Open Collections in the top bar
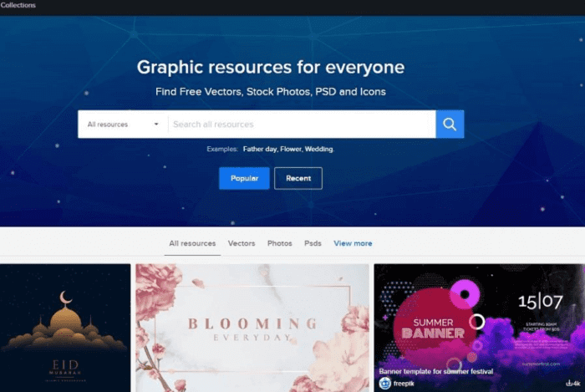The width and height of the screenshot is (585, 392). (x=18, y=5)
